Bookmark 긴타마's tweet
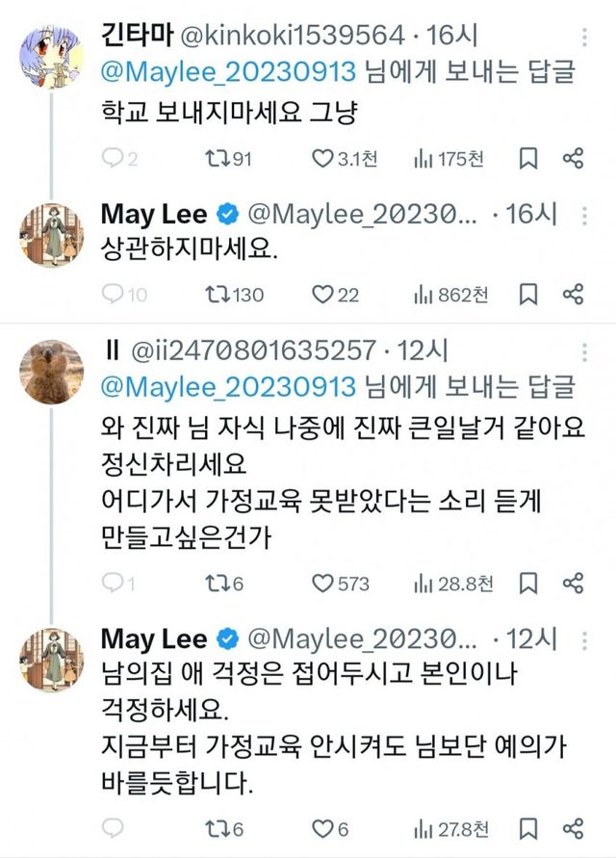The image size is (616, 858). coord(528,159)
